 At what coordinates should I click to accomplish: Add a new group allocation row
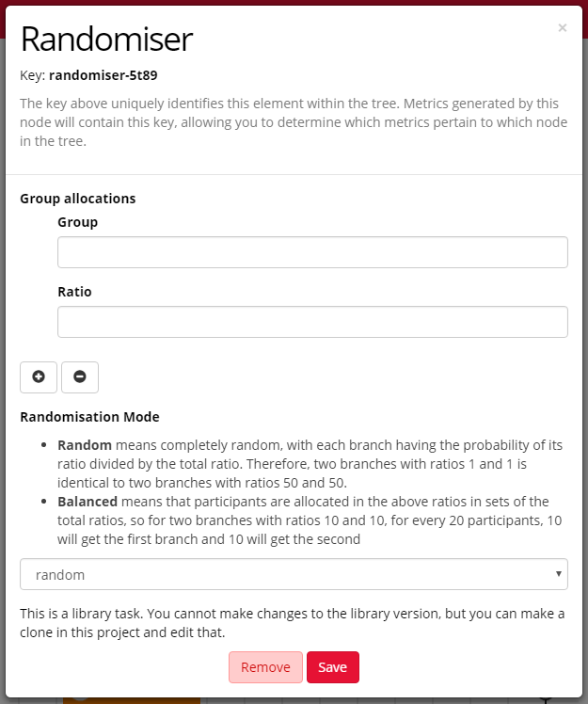coord(39,376)
